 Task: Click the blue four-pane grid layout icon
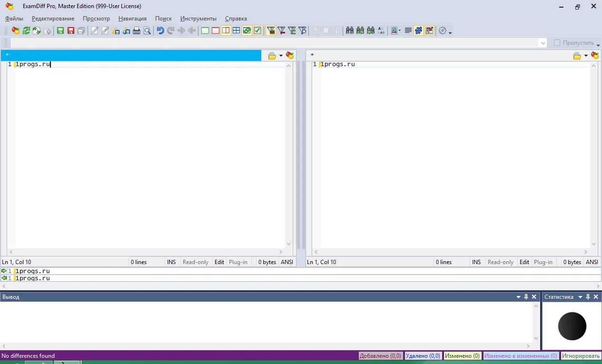coord(236,31)
